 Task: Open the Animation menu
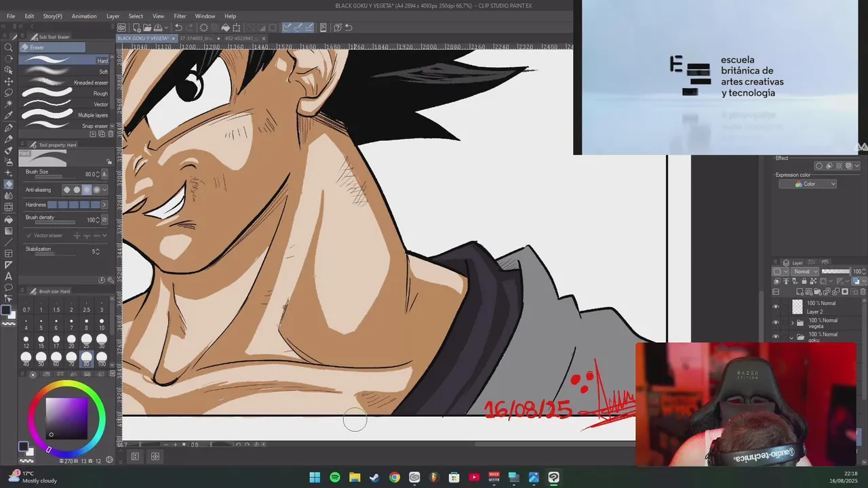(x=84, y=16)
